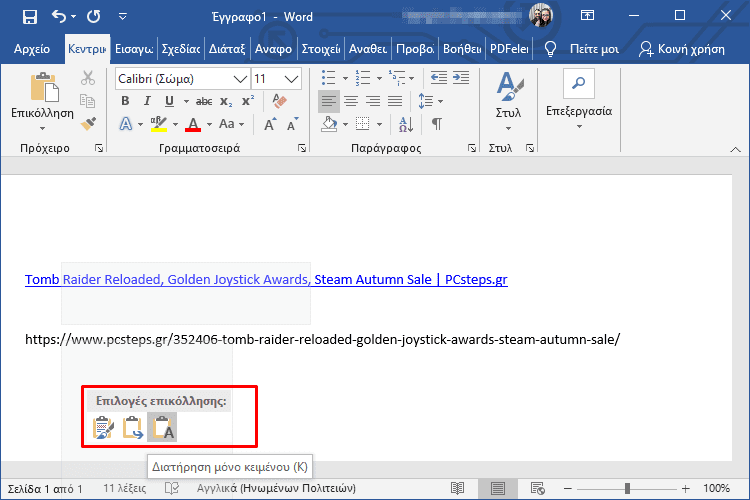The width and height of the screenshot is (750, 500).
Task: Align text right
Action: click(373, 101)
